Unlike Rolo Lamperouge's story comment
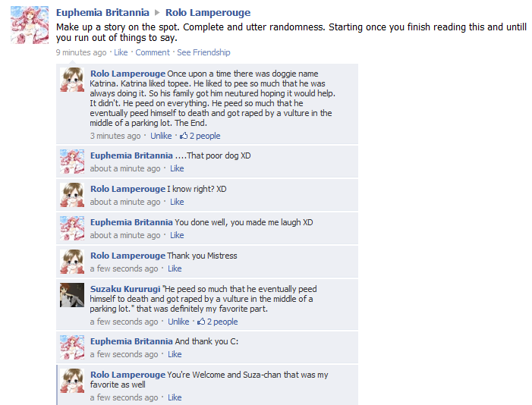Image resolution: width=532 pixels, height=405 pixels. coord(161,136)
